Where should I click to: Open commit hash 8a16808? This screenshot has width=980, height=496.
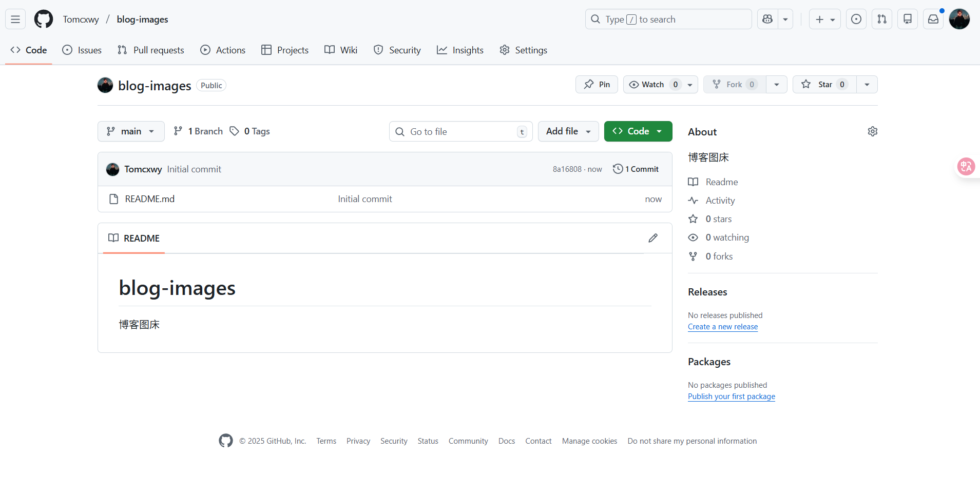pyautogui.click(x=567, y=169)
